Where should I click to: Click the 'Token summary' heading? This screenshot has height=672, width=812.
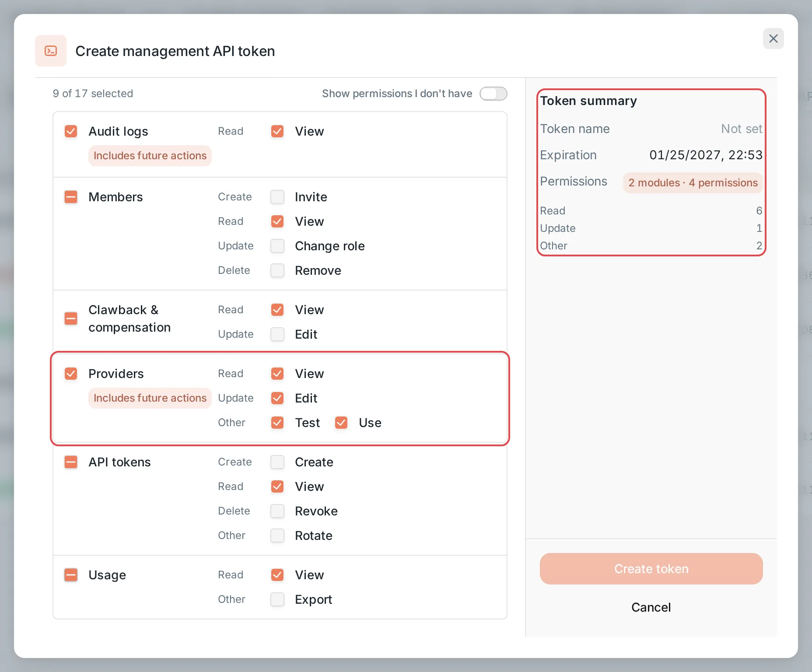[588, 101]
